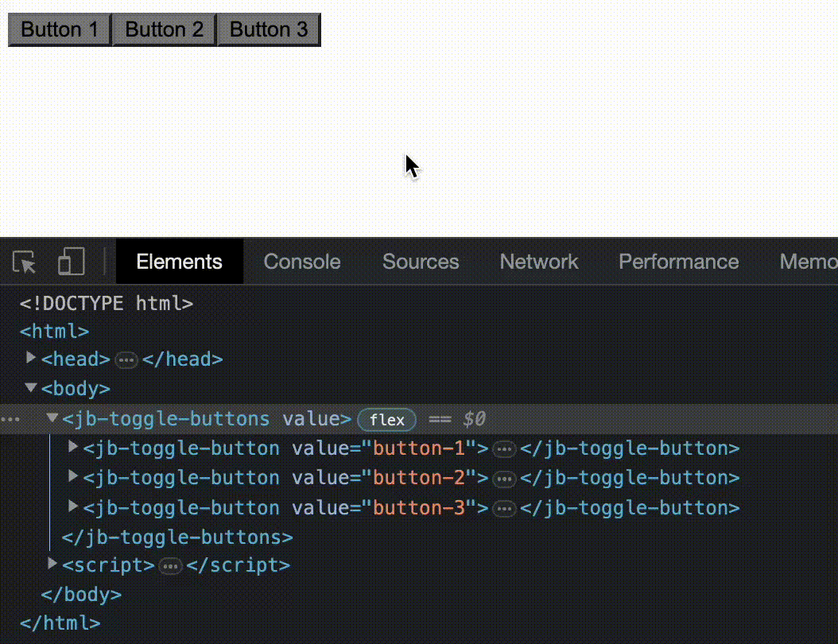Click the ellipsis in the button-3 element
Screen dimensions: 838x644
click(504, 507)
